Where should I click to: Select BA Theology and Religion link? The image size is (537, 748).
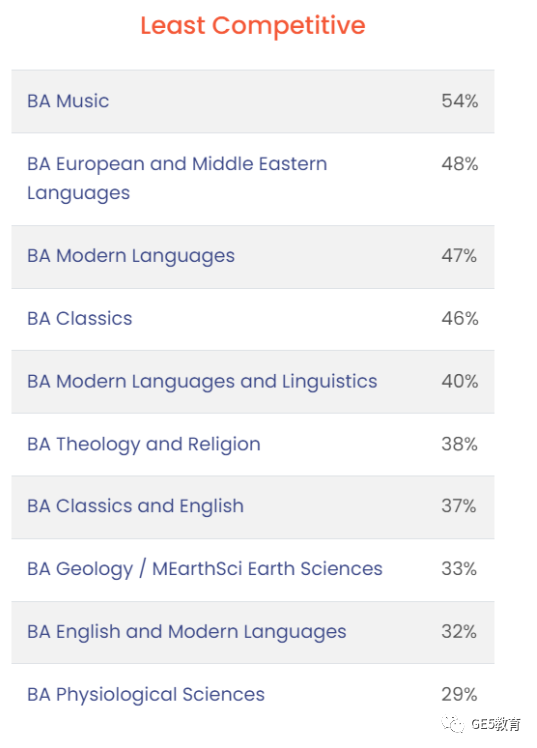tap(144, 445)
